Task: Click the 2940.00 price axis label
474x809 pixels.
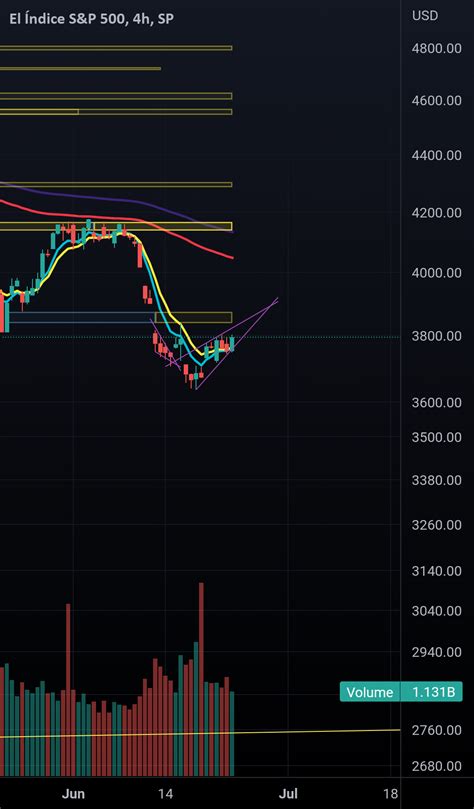Action: pyautogui.click(x=436, y=652)
